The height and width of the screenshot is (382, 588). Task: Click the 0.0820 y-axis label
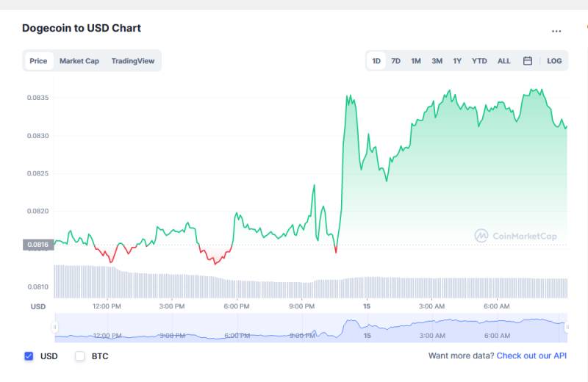point(38,211)
